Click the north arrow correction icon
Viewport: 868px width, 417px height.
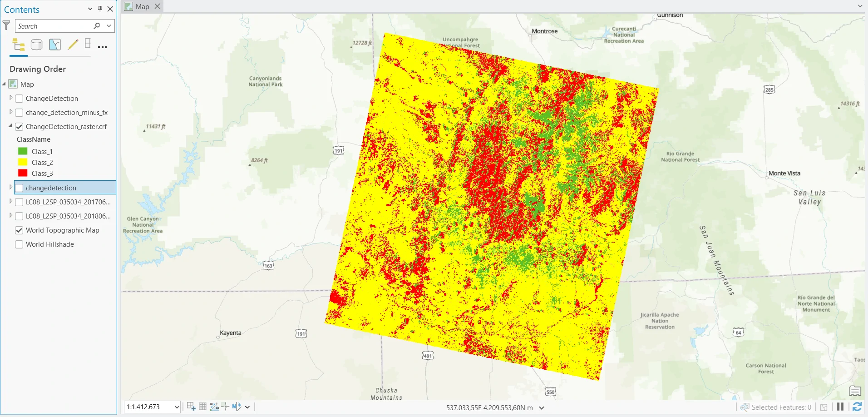point(237,407)
